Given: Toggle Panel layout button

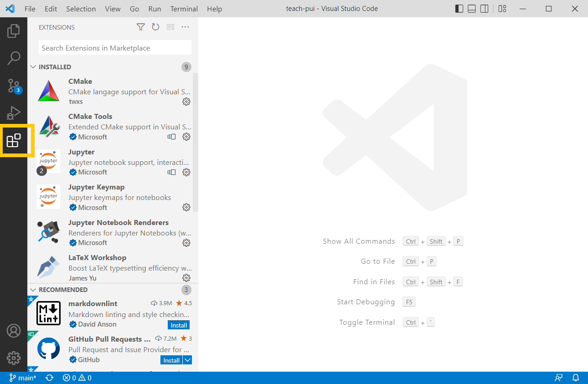Looking at the screenshot, I should pyautogui.click(x=472, y=9).
